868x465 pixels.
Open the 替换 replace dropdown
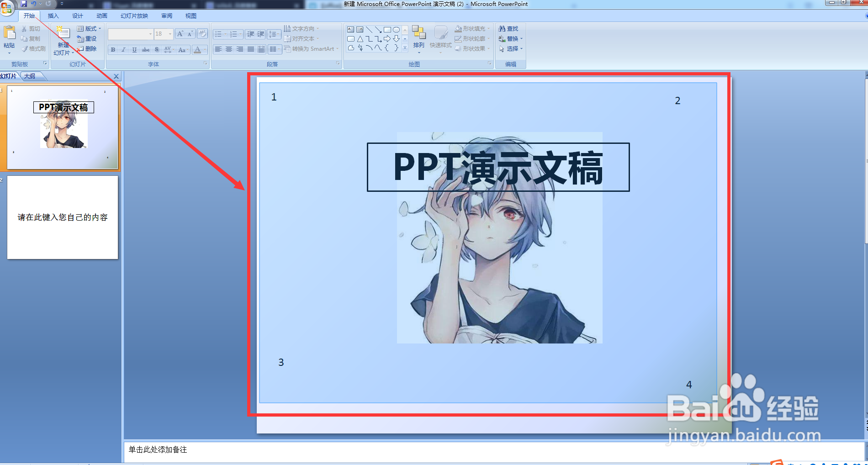point(510,39)
